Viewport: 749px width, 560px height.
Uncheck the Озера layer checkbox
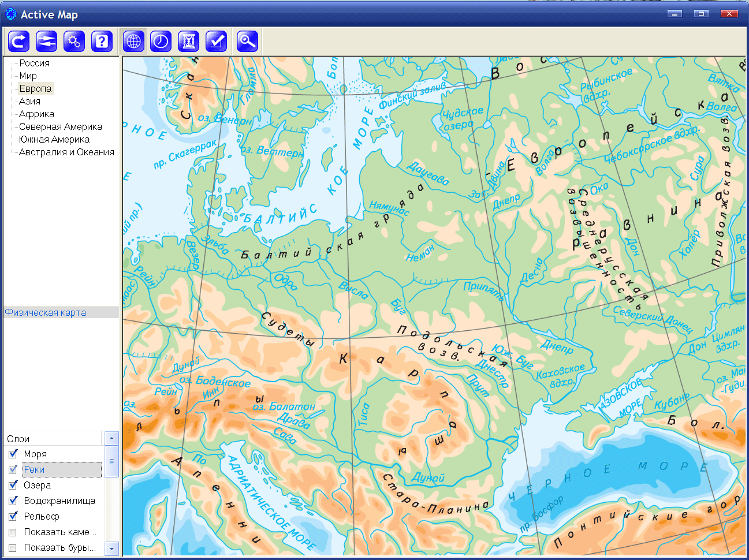click(x=13, y=485)
